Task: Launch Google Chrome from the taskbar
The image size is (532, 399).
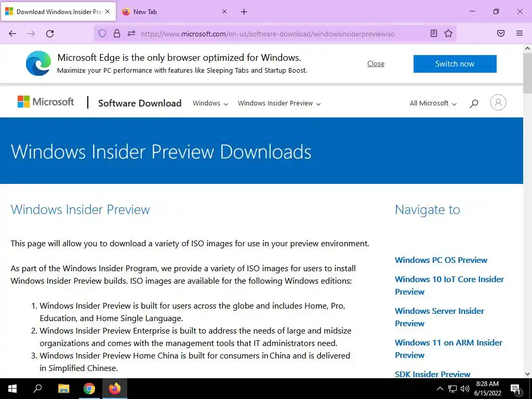Action: [x=89, y=389]
